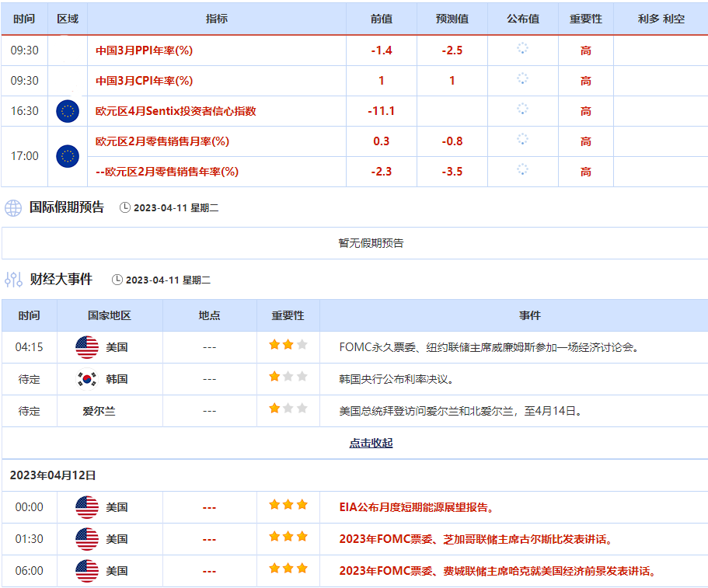Open the EIA公布月度短期能源展望报告 event
The height and width of the screenshot is (588, 708).
pyautogui.click(x=417, y=507)
